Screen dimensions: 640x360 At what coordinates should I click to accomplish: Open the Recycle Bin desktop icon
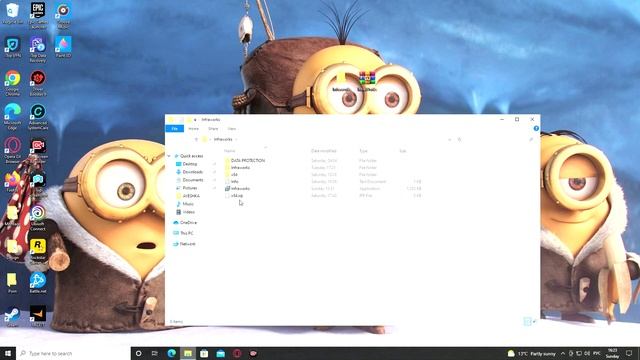(x=13, y=13)
